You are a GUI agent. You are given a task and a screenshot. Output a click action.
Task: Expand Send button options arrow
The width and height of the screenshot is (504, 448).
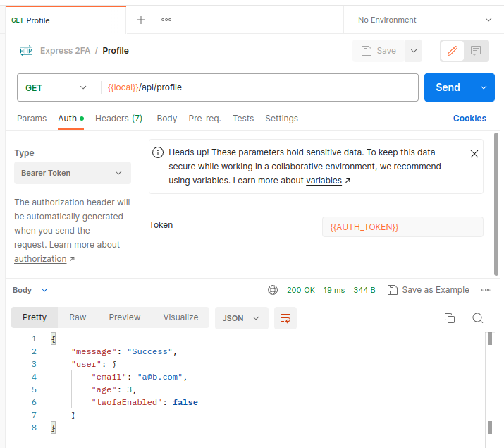click(483, 87)
